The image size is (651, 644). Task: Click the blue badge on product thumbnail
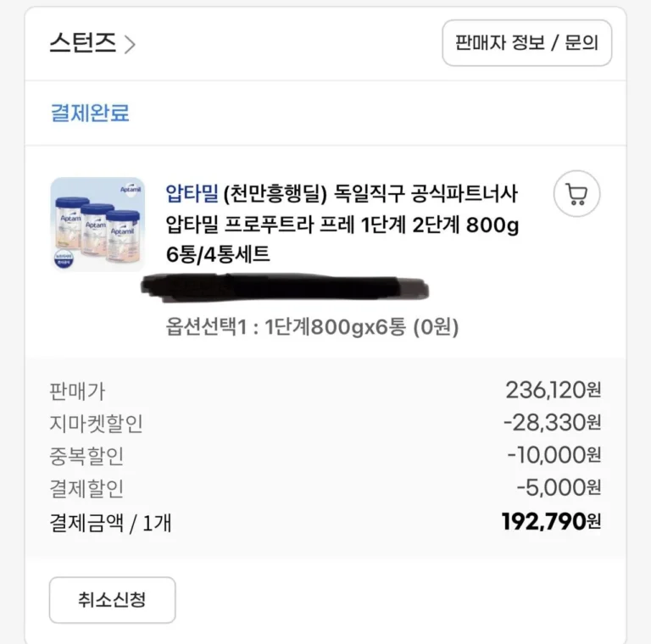click(64, 258)
